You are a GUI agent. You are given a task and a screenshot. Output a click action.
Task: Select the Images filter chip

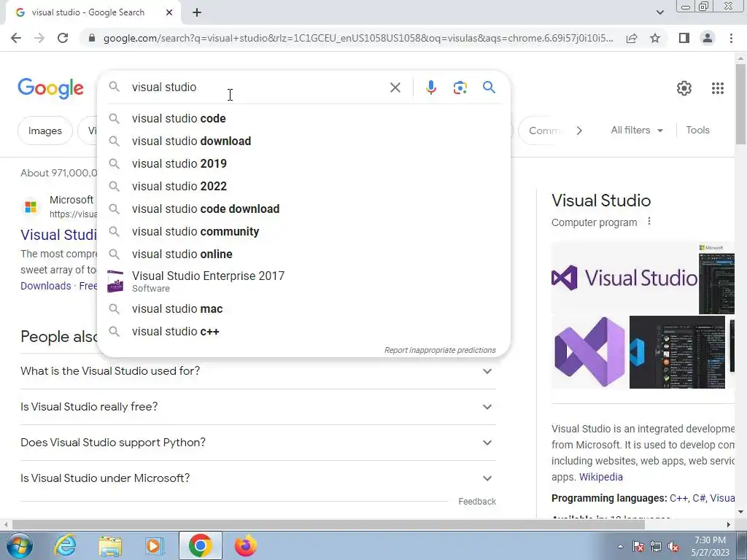[44, 131]
